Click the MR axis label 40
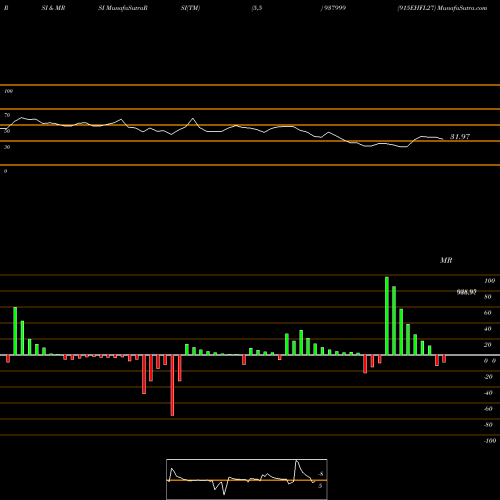The width and height of the screenshot is (500, 500). pyautogui.click(x=487, y=329)
